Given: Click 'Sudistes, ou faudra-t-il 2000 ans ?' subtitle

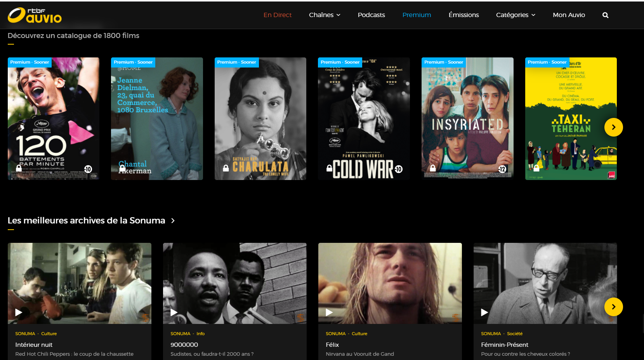Looking at the screenshot, I should (212, 354).
